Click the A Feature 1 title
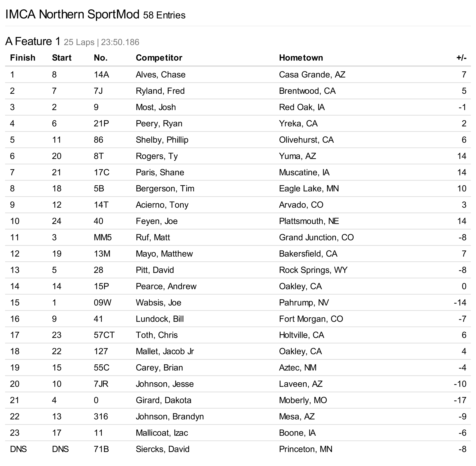476x466 pixels. (x=33, y=41)
